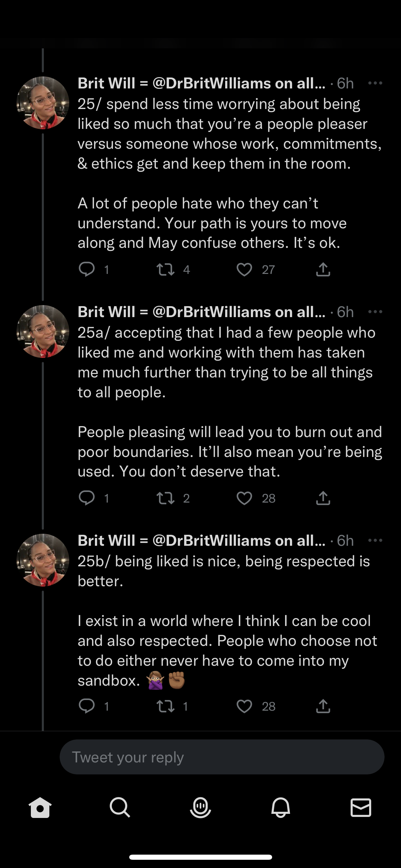The height and width of the screenshot is (868, 401).
Task: Open more options on the 25/ tweet
Action: [x=375, y=83]
